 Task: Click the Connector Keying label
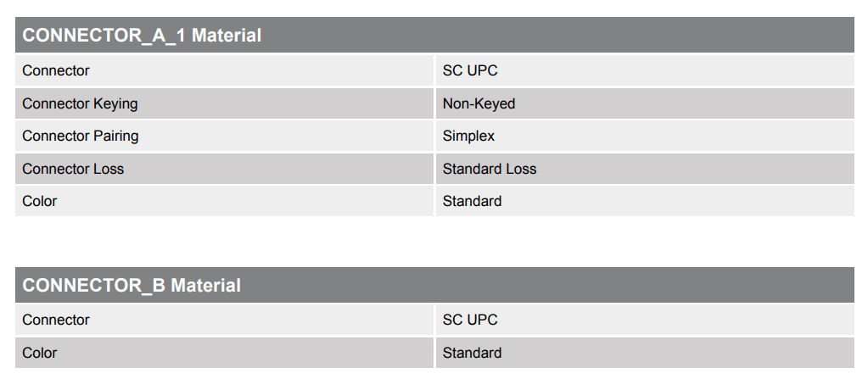(x=80, y=103)
